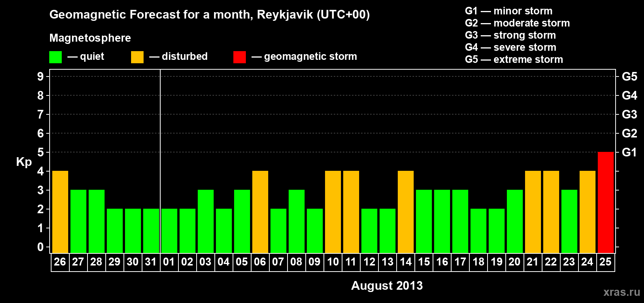The height and width of the screenshot is (303, 644).
Task: Click the green bar for August 15
Action: (x=424, y=221)
